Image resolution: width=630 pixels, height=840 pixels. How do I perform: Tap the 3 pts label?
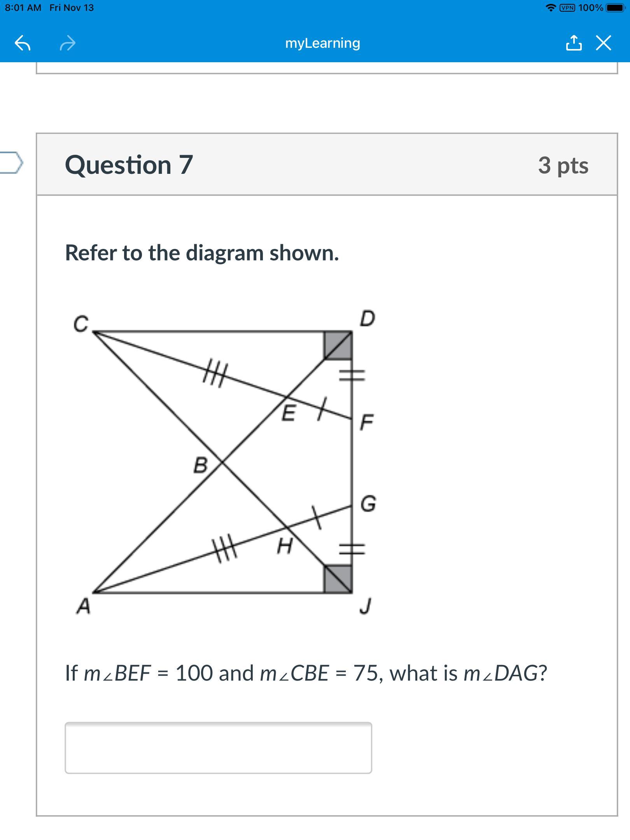pyautogui.click(x=563, y=165)
